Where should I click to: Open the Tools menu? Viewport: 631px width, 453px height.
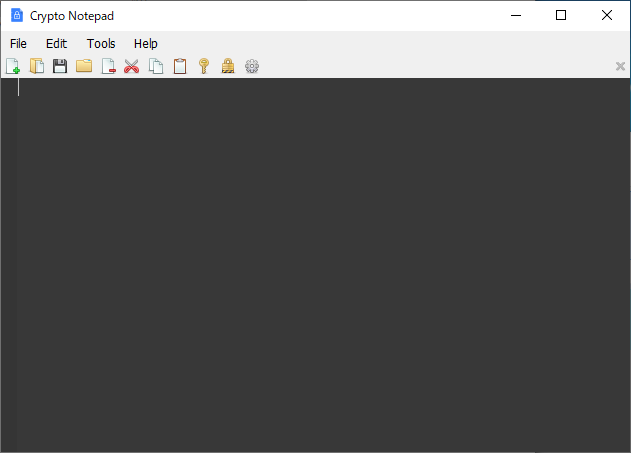point(101,43)
